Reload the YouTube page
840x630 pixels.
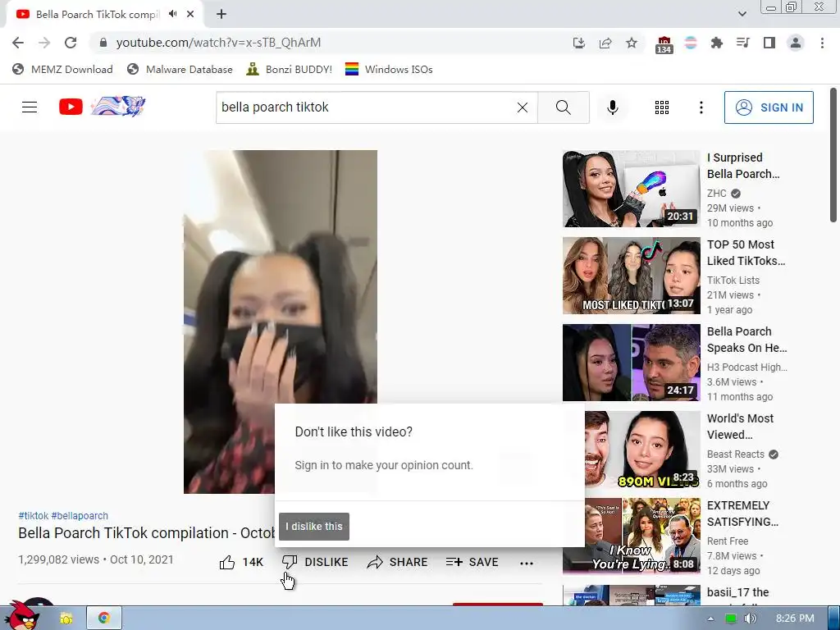pos(71,43)
